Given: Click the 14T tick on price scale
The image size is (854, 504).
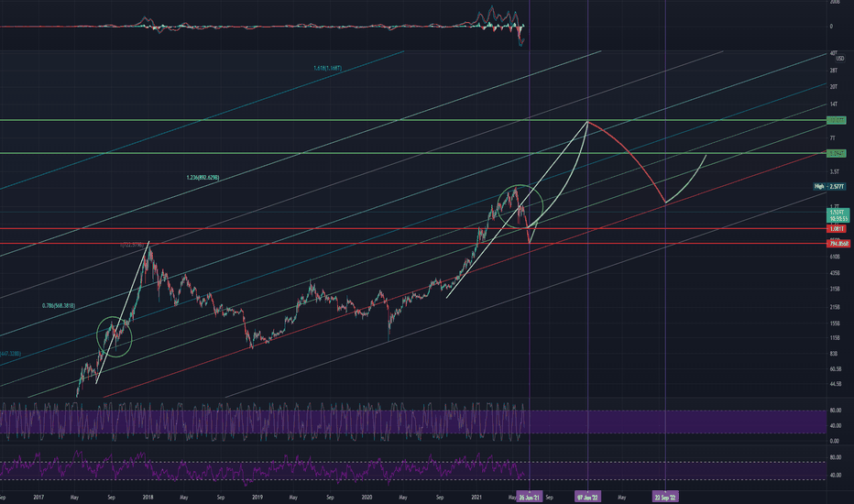Looking at the screenshot, I should pos(833,104).
